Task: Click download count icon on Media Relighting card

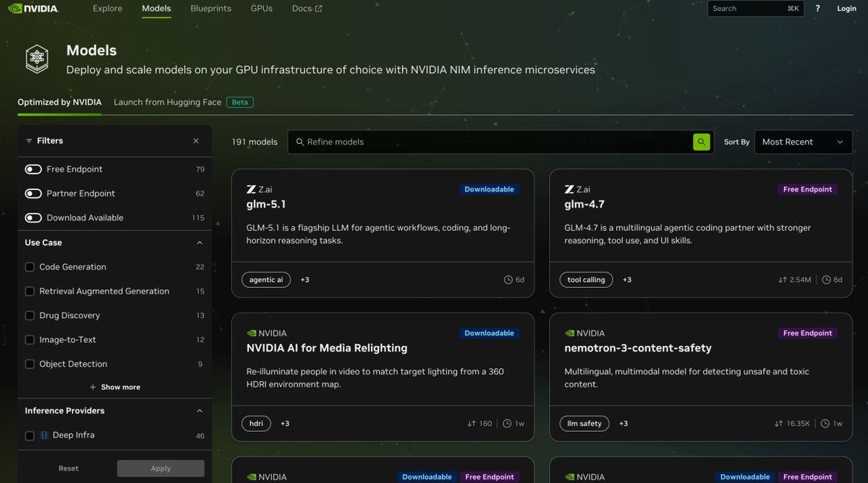Action: click(472, 424)
